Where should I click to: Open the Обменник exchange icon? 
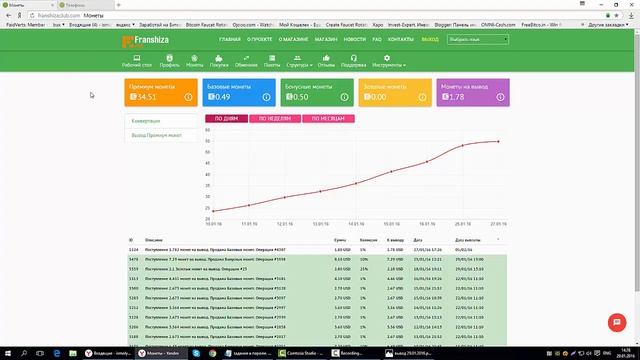[x=246, y=61]
